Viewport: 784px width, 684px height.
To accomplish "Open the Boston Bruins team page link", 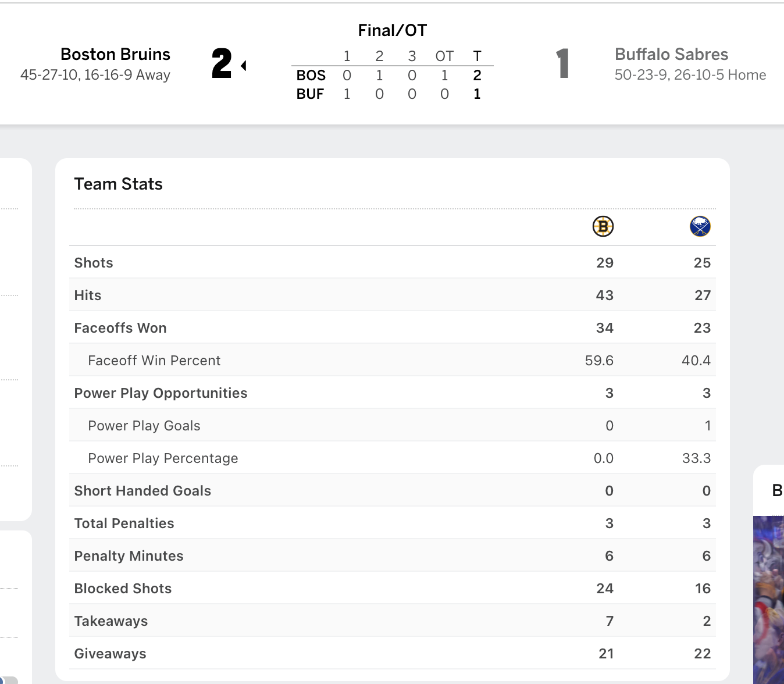I will pyautogui.click(x=115, y=54).
